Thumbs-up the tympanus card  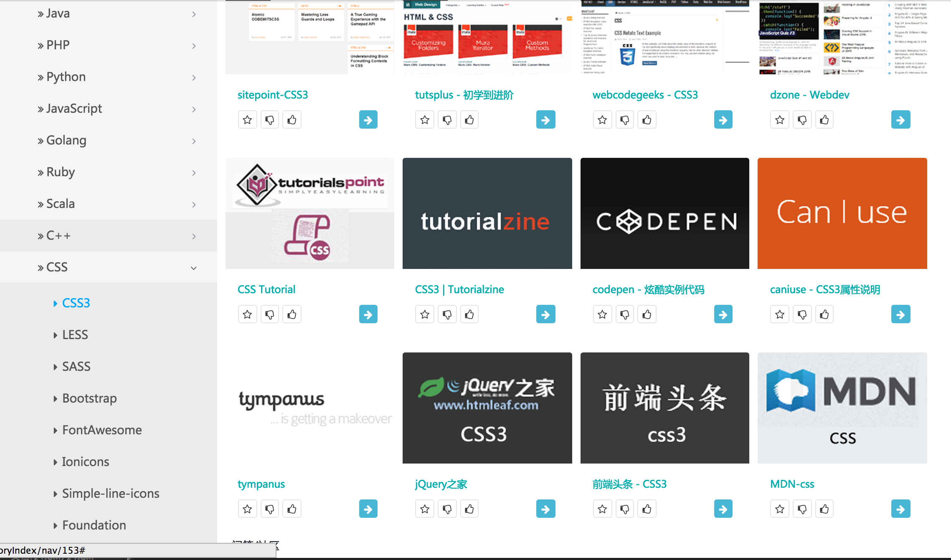[x=292, y=509]
